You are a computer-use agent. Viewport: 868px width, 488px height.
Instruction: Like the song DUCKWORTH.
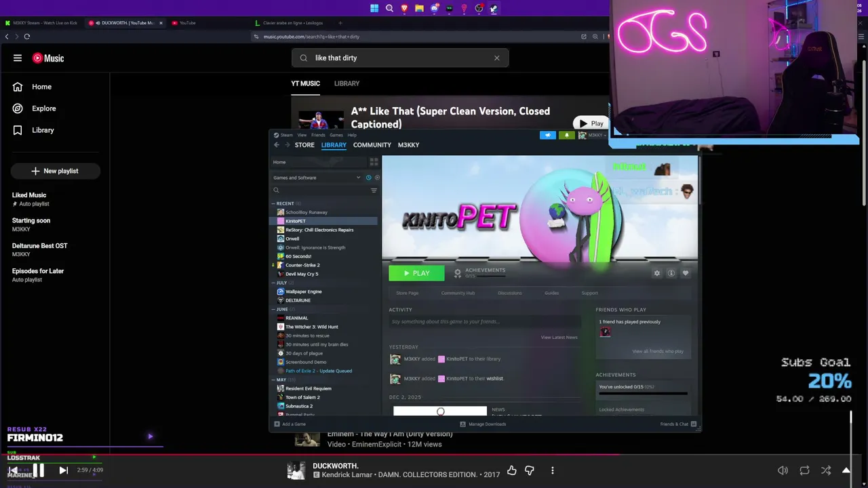click(x=512, y=470)
